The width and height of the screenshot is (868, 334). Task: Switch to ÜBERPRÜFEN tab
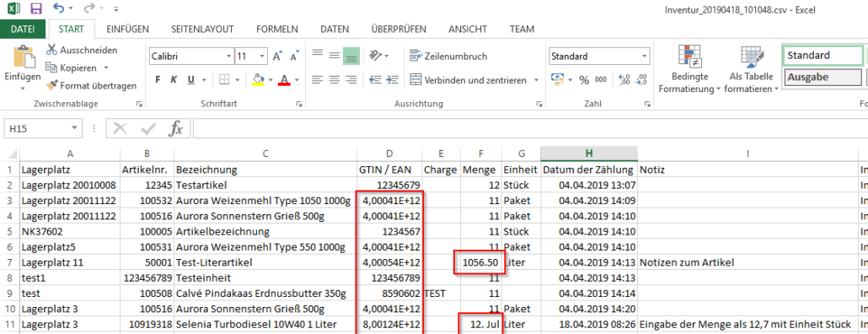[399, 29]
